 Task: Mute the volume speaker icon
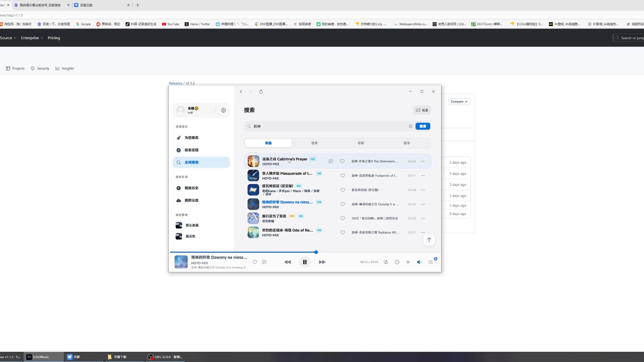coord(419,262)
